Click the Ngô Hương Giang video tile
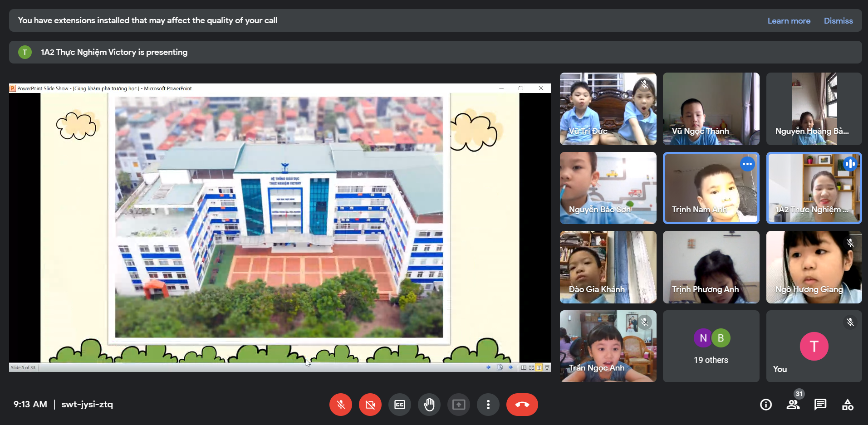The image size is (868, 425). (x=814, y=267)
